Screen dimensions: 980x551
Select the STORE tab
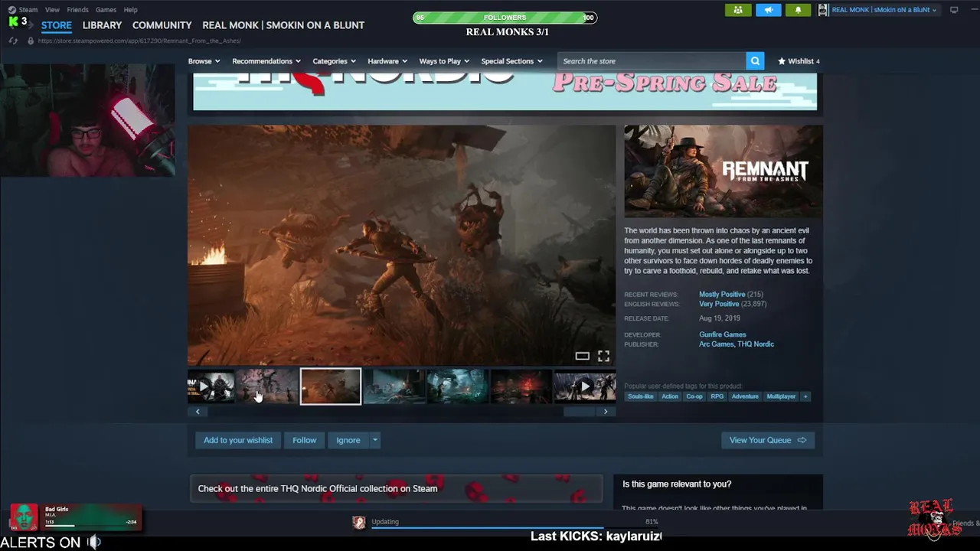pyautogui.click(x=57, y=25)
